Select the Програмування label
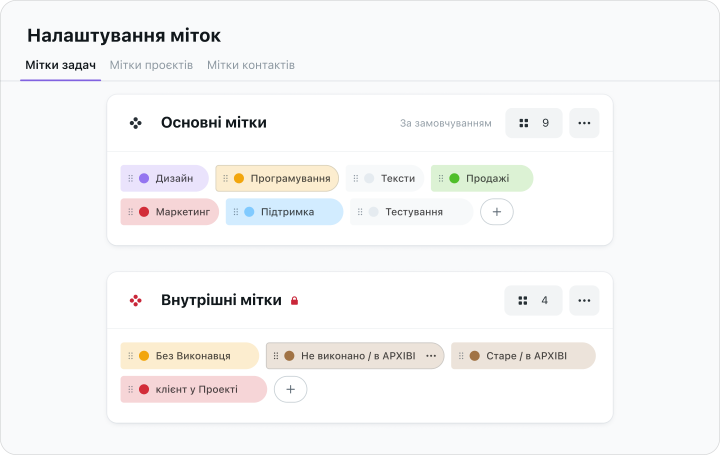This screenshot has width=720, height=455. pos(277,178)
